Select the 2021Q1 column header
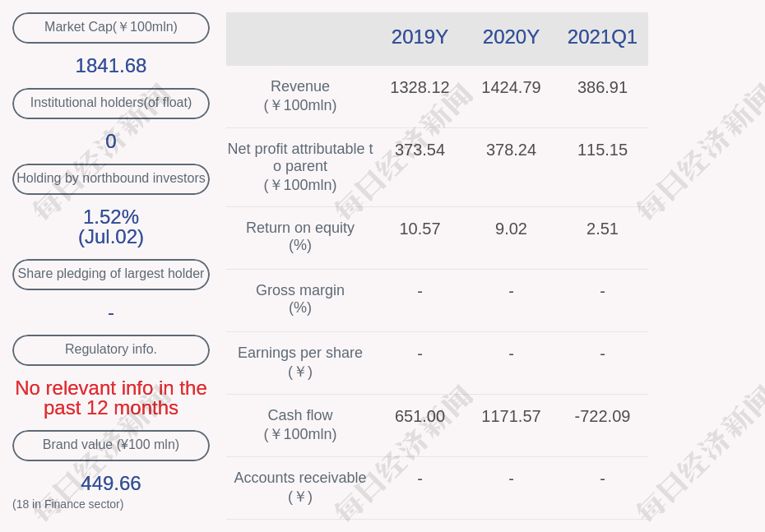Image resolution: width=765 pixels, height=532 pixels. tap(602, 37)
